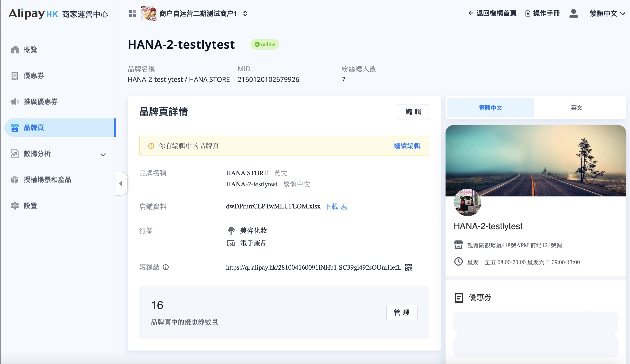Click the 推廣優惠券 megaphone icon

15,102
